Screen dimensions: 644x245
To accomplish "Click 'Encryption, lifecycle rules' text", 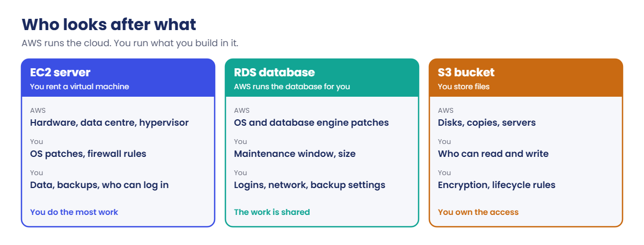I will (x=496, y=185).
